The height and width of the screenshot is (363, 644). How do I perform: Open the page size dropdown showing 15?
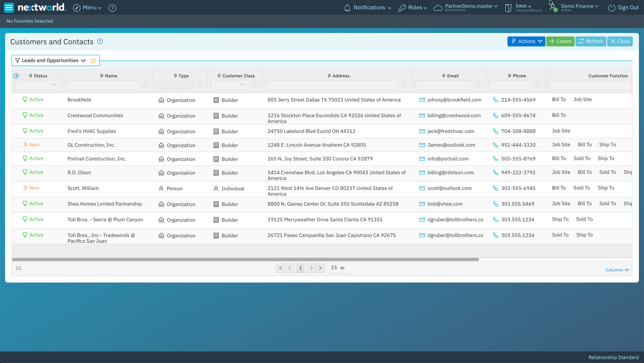point(337,268)
